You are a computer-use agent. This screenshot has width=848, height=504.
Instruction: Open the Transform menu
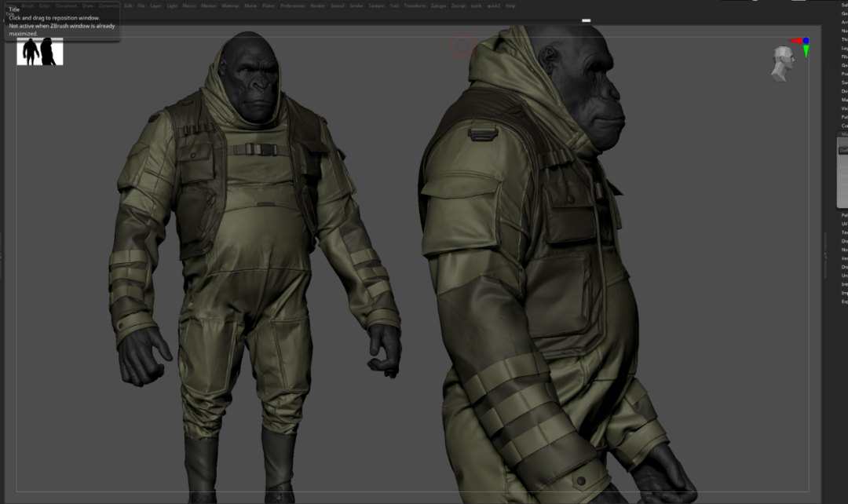[x=415, y=6]
